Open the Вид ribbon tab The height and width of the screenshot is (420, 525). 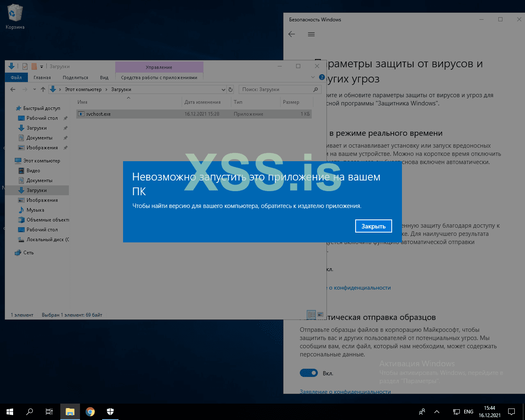point(104,78)
